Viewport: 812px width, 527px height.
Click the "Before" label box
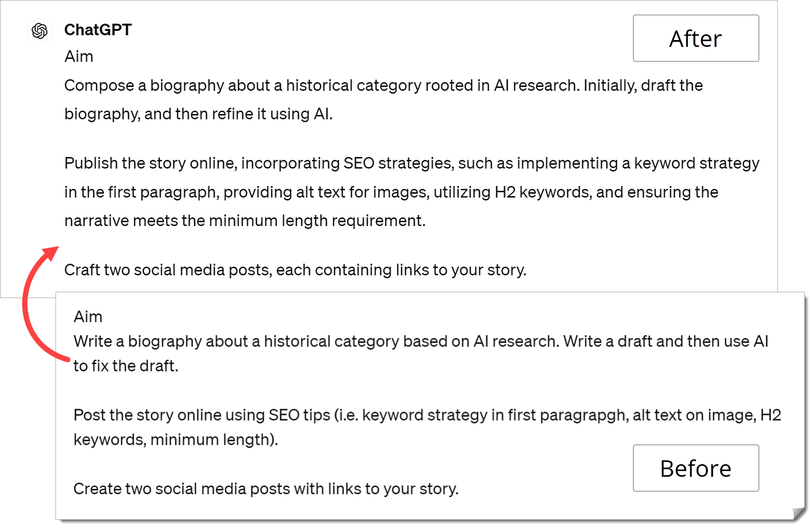tap(696, 469)
